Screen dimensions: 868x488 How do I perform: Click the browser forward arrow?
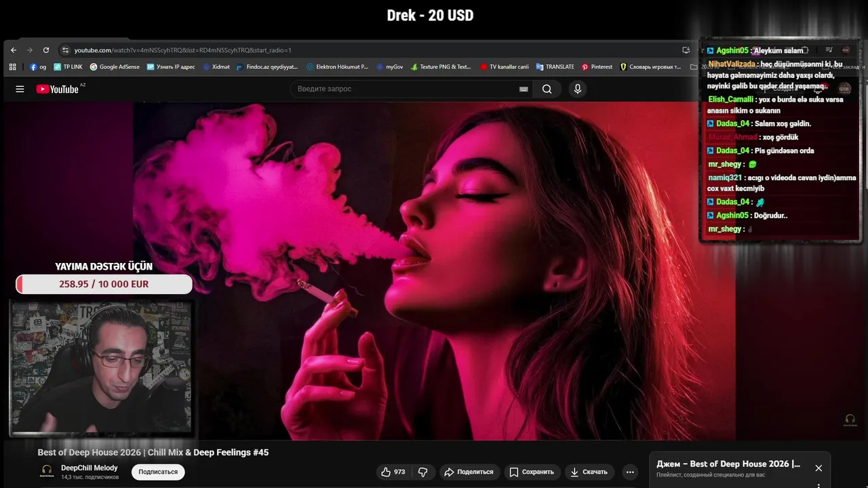30,50
